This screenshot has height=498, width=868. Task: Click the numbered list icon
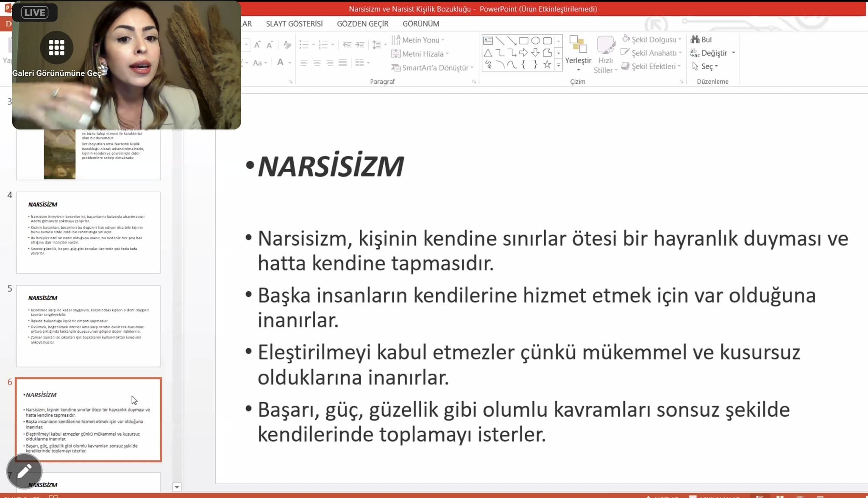pos(323,45)
